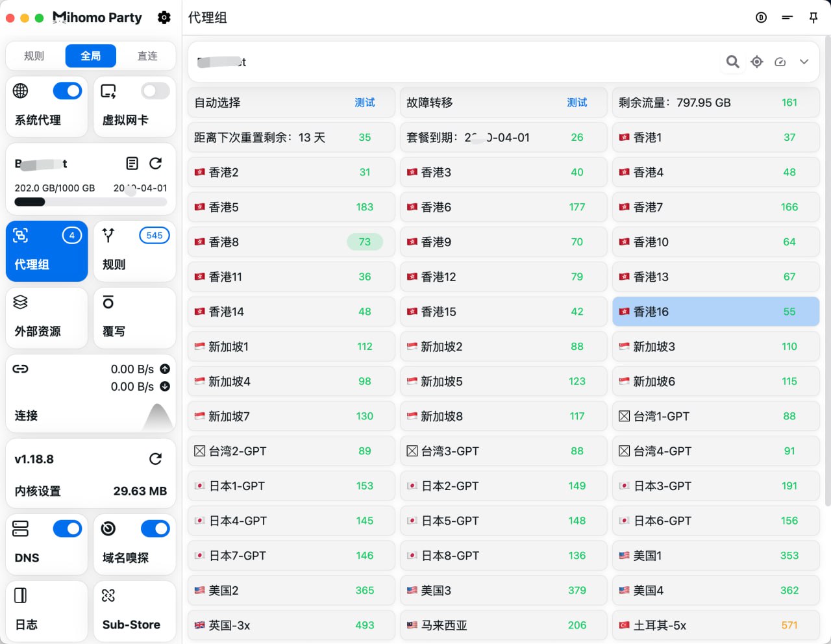This screenshot has height=644, width=831.
Task: Click the DNS server icon
Action: [21, 528]
